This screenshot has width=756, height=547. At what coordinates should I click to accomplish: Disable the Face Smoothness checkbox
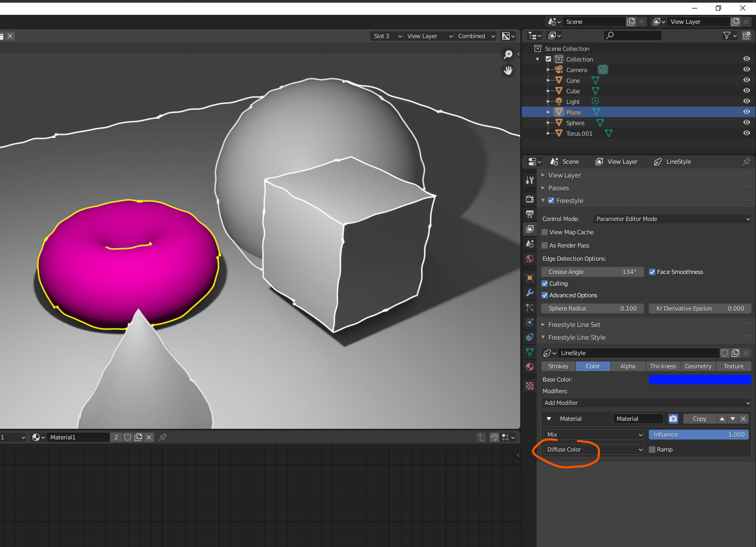651,271
